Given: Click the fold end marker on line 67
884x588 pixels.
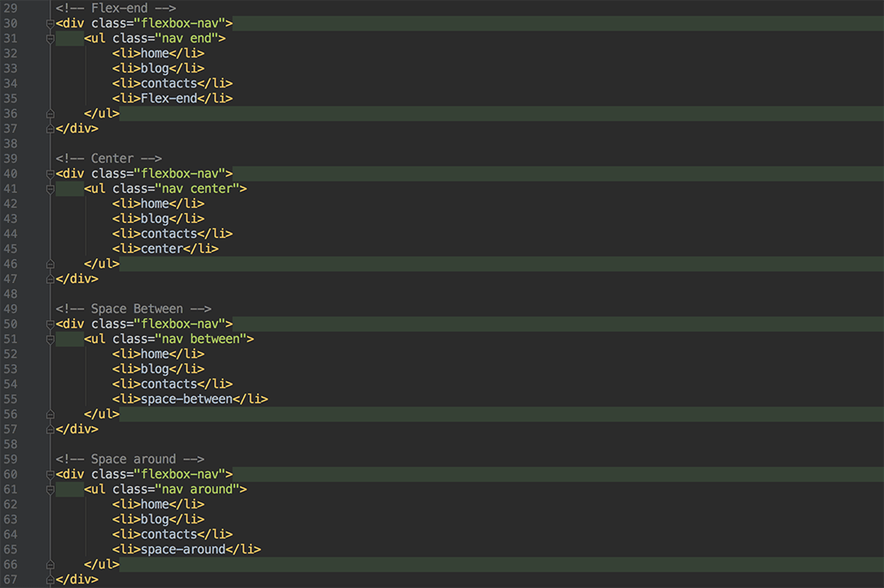Looking at the screenshot, I should pos(50,581).
